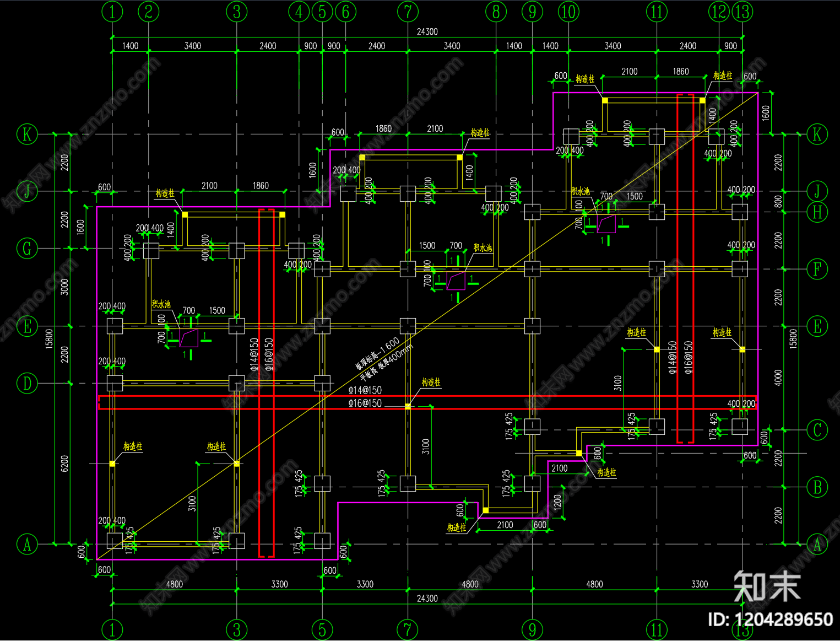The image size is (840, 641).
Task: Pick grid axis bubble F
Action: [x=817, y=269]
